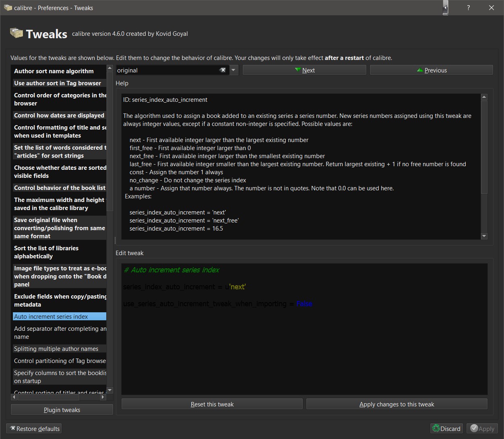
Task: Click the tweak list scroll up arrow
Action: coord(110,68)
